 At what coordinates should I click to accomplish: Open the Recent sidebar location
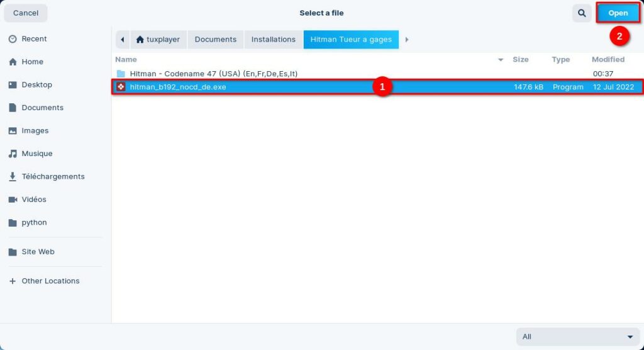pos(34,39)
